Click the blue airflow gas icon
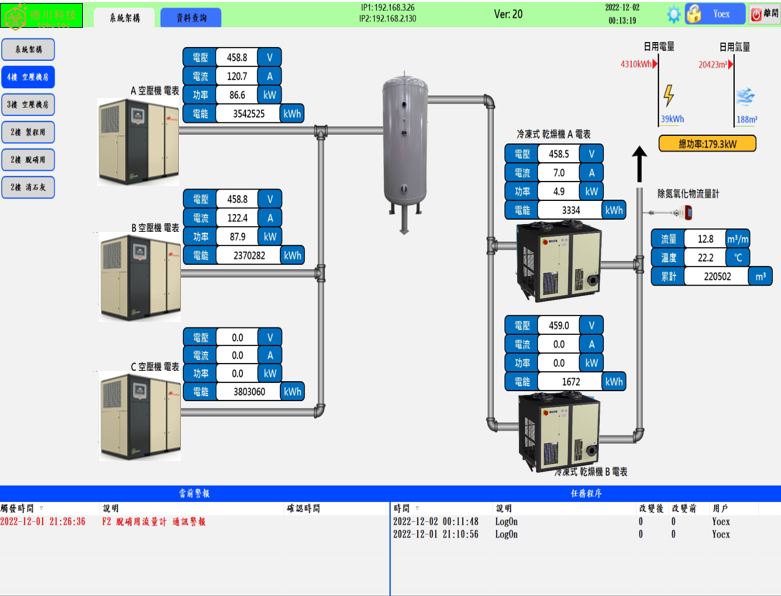781x596 pixels. tap(745, 96)
